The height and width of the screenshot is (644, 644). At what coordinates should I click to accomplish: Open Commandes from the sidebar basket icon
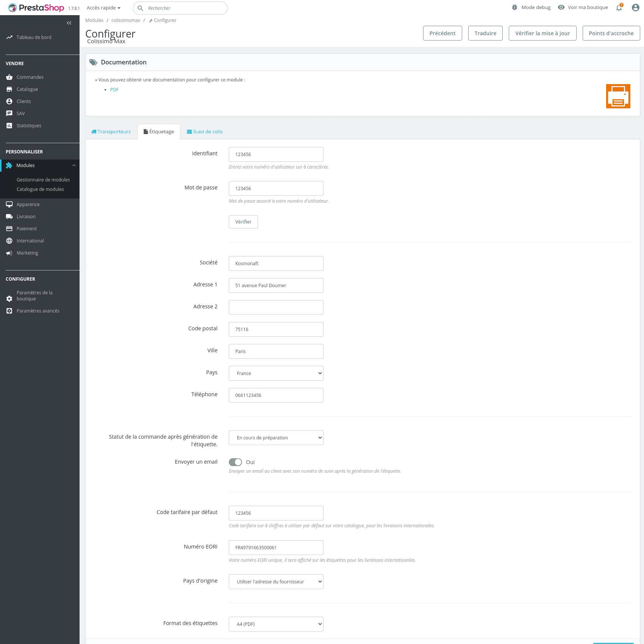point(9,77)
